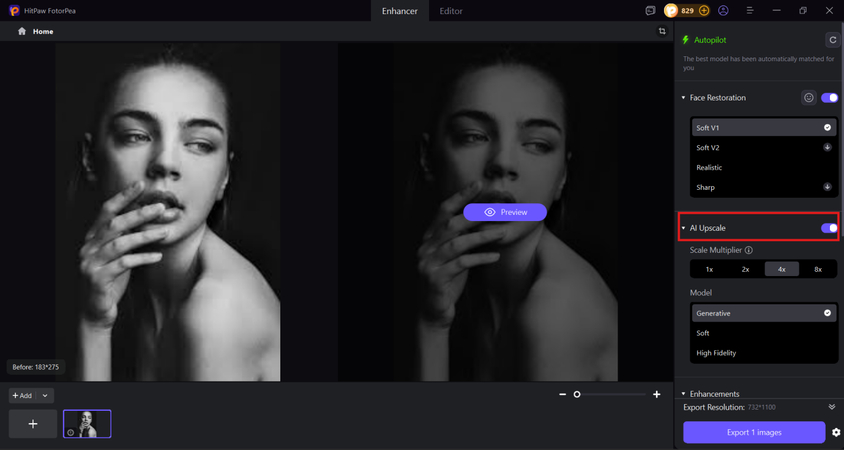Set scale multiplier to 8x
Image resolution: width=844 pixels, height=450 pixels.
(818, 269)
